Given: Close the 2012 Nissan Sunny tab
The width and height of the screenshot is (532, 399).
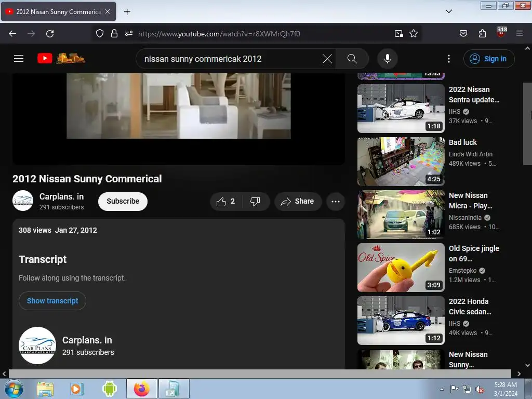Looking at the screenshot, I should (x=108, y=11).
